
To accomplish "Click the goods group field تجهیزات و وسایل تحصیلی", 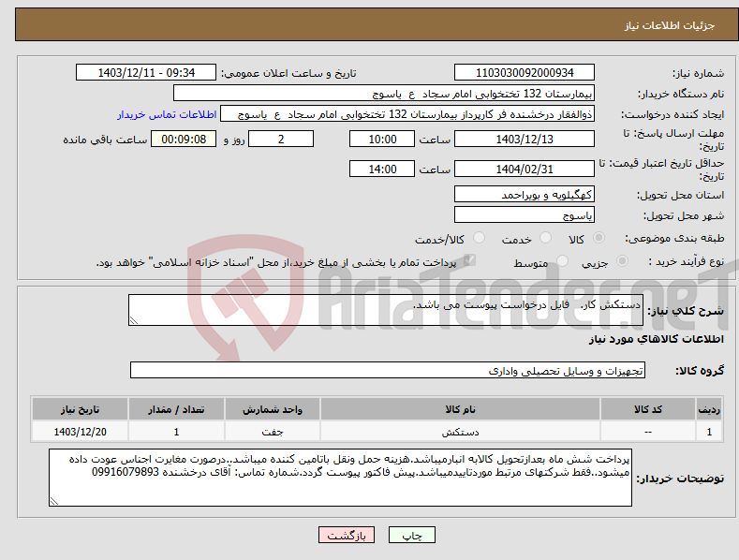I will tap(388, 371).
